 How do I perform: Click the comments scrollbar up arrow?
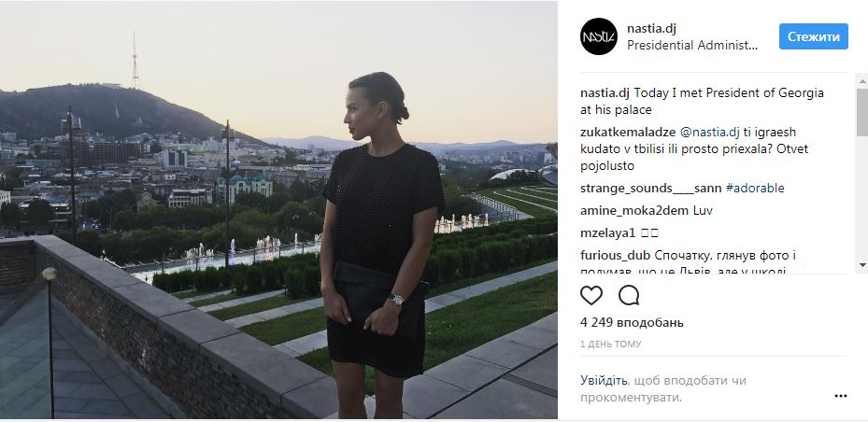(x=861, y=81)
